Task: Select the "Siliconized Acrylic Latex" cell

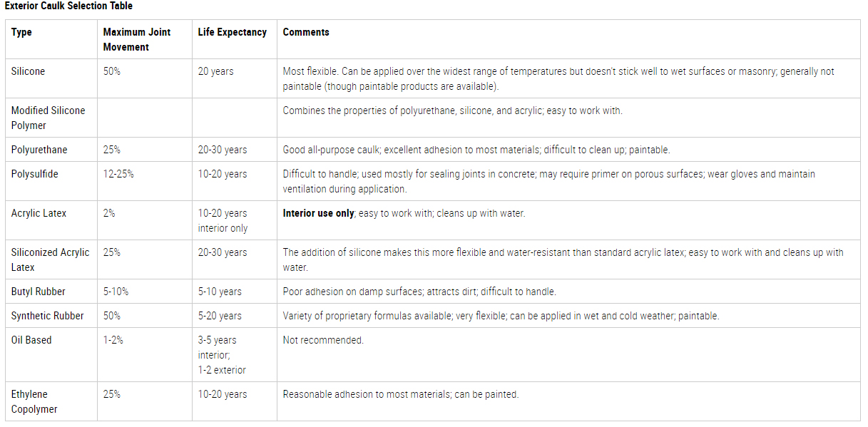Action: point(50,259)
